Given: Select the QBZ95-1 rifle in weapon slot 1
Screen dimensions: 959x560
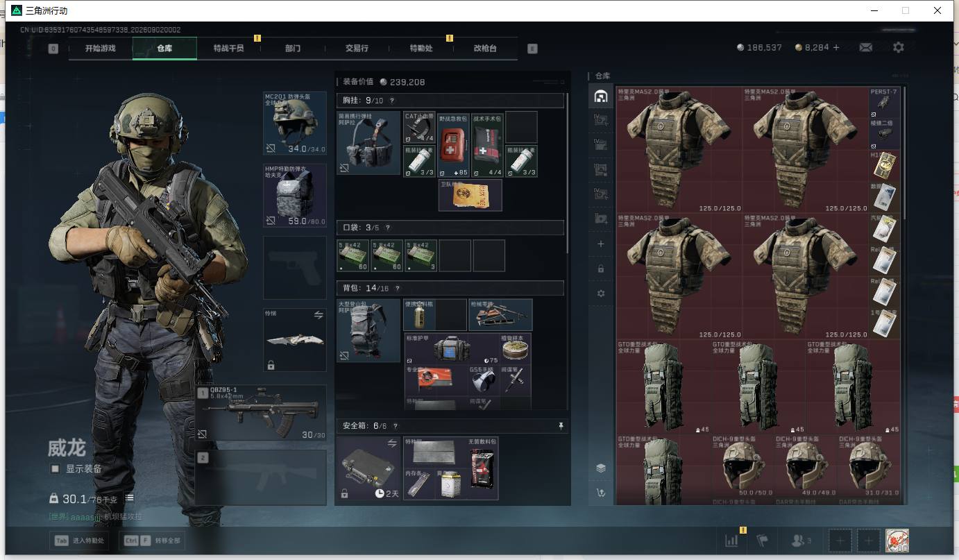Looking at the screenshot, I should 261,413.
